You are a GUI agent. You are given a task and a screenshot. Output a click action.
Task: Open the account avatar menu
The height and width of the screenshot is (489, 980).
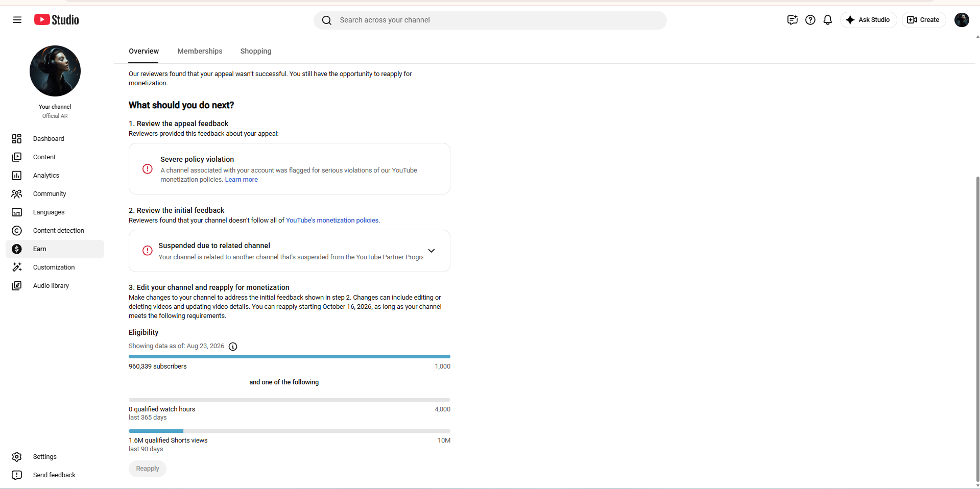[962, 20]
